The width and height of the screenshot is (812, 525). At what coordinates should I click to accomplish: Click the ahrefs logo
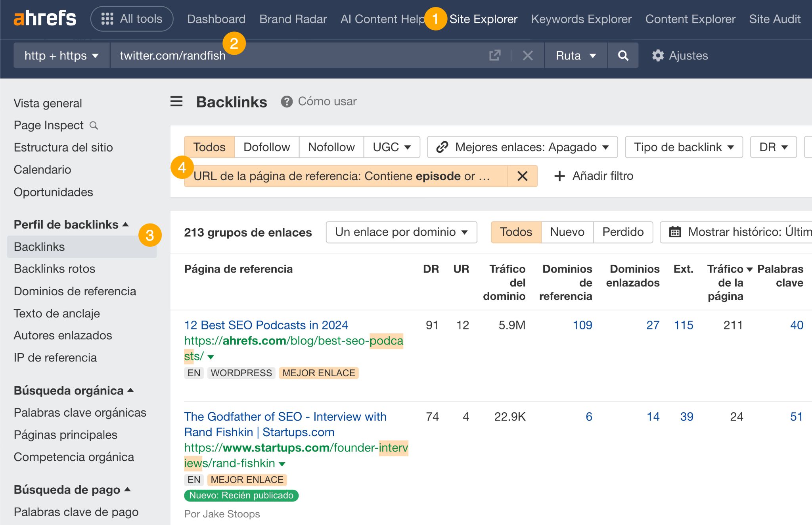pos(45,18)
